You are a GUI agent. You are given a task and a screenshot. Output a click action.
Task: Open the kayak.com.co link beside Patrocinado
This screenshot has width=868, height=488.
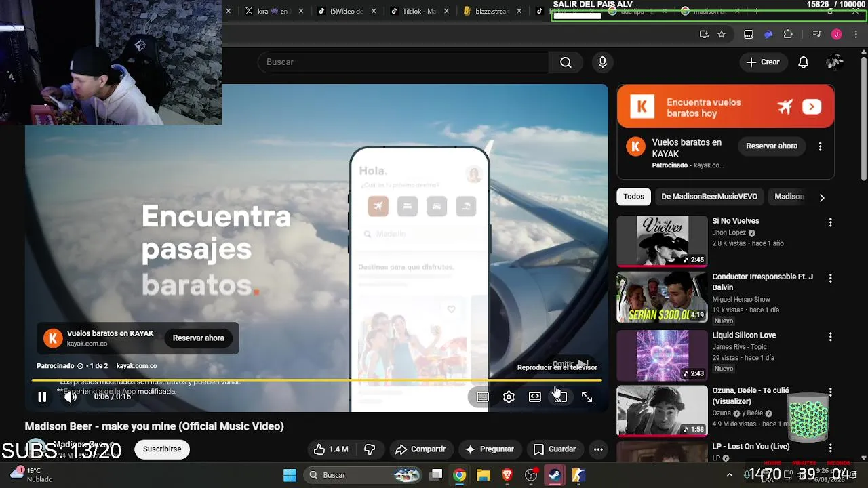coord(136,366)
